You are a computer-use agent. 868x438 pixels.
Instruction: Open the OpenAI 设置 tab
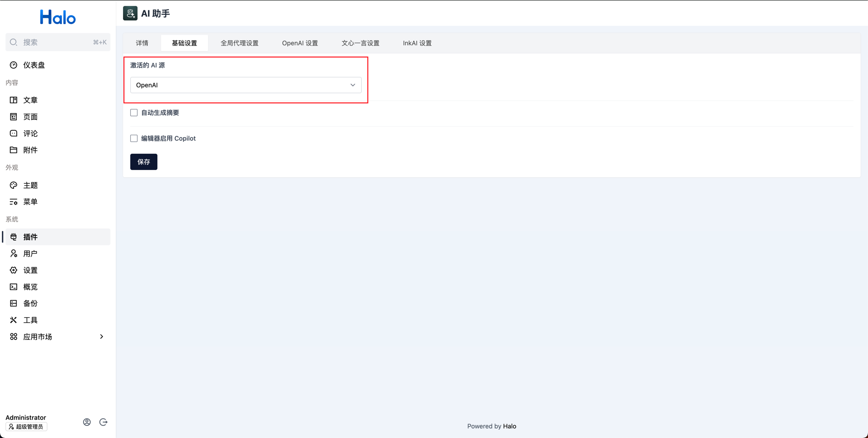point(300,43)
